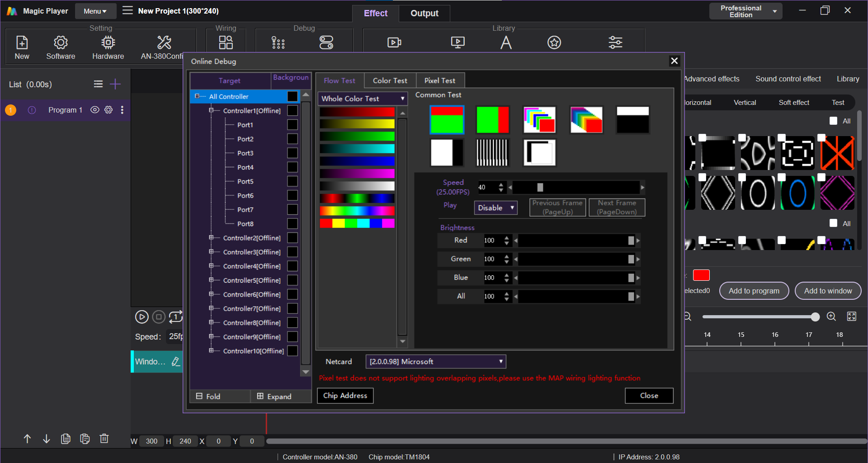Click the Chip Address button
Screen dimensions: 868x463
[345, 396]
